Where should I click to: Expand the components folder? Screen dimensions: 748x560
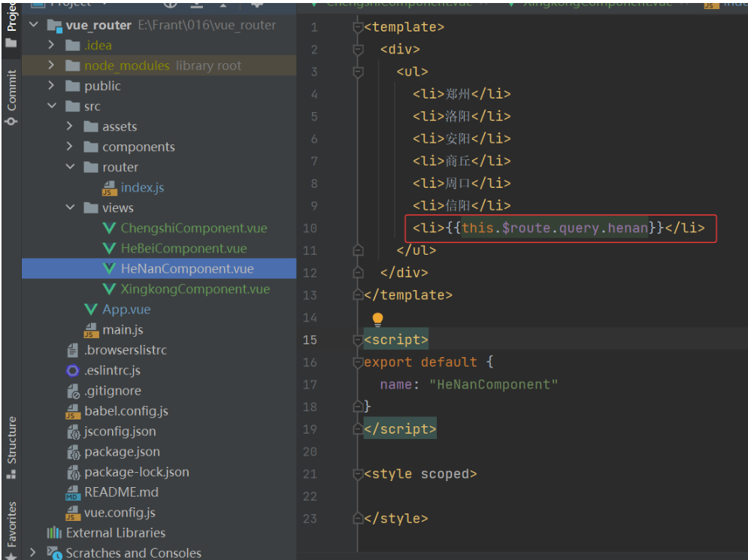[x=70, y=147]
